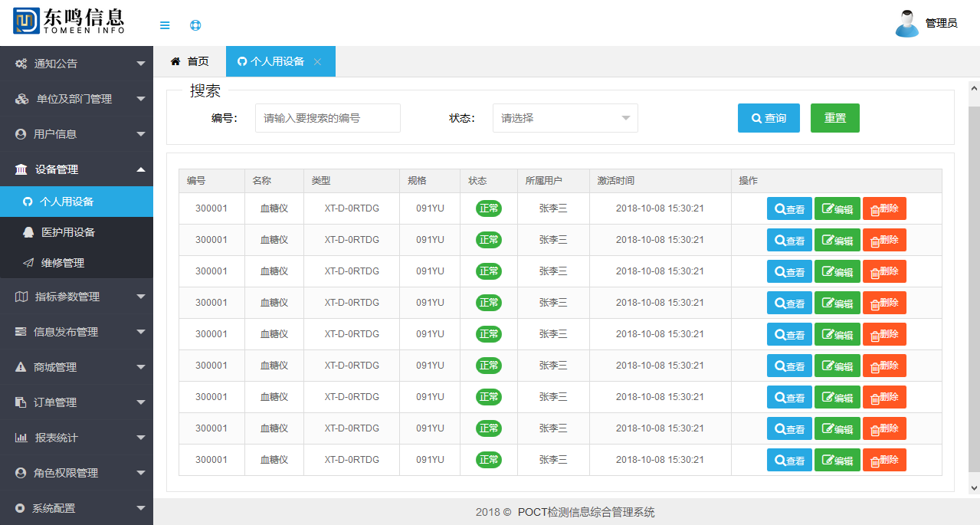Click the home icon on 首页 tab
This screenshot has height=525, width=980.
pyautogui.click(x=175, y=61)
